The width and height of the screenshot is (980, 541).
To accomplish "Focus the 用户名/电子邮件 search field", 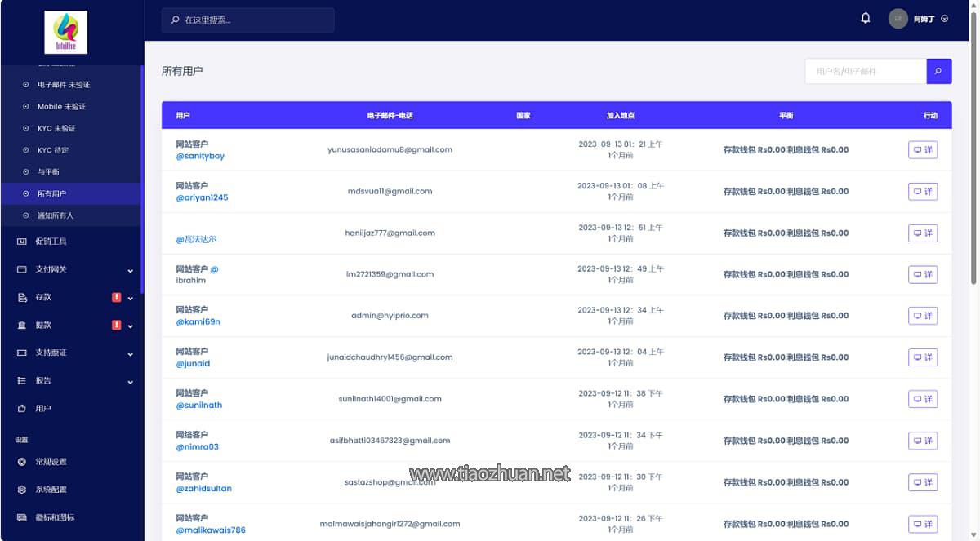I will pyautogui.click(x=866, y=71).
